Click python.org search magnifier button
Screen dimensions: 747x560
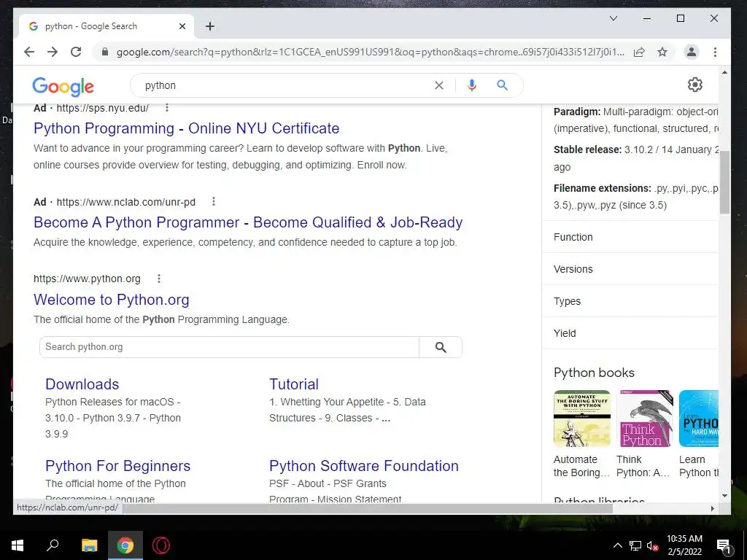[x=441, y=347]
